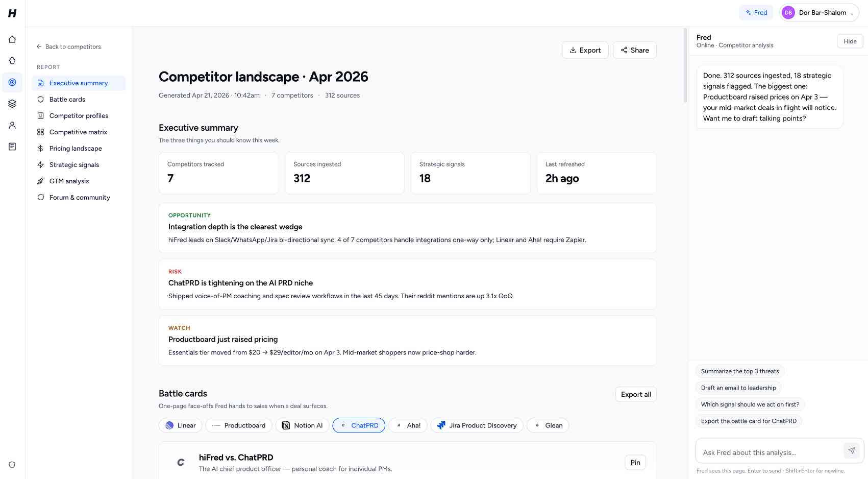Viewport: 868px width, 479px height.
Task: Open Pricing landscape report
Action: [79, 149]
